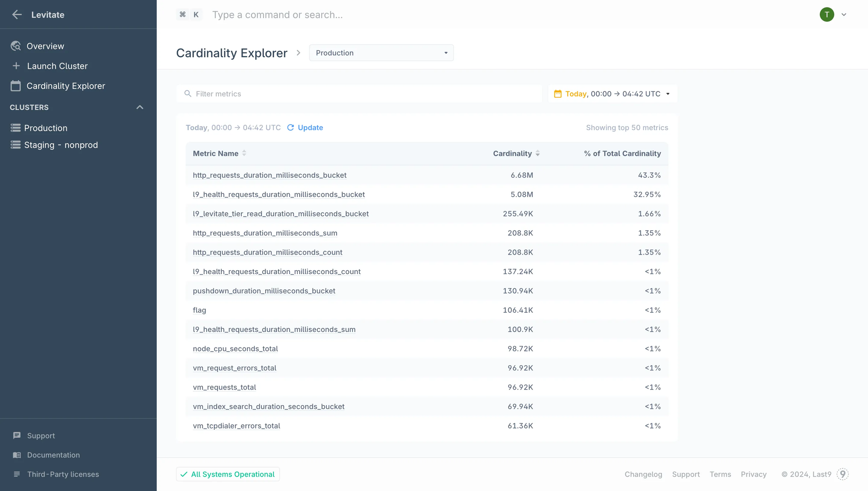Select the Overview magnifier icon in sidebar
The width and height of the screenshot is (868, 491).
(x=16, y=46)
